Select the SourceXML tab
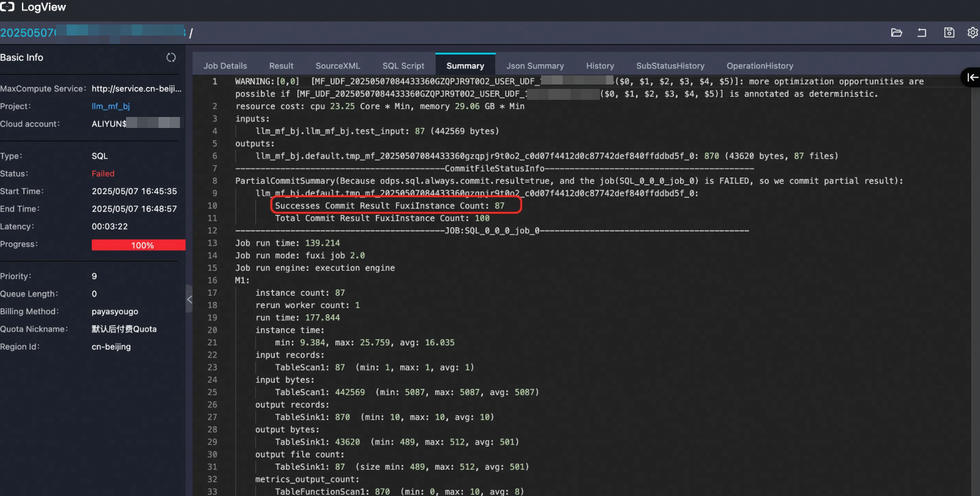The height and width of the screenshot is (496, 980). pyautogui.click(x=337, y=66)
